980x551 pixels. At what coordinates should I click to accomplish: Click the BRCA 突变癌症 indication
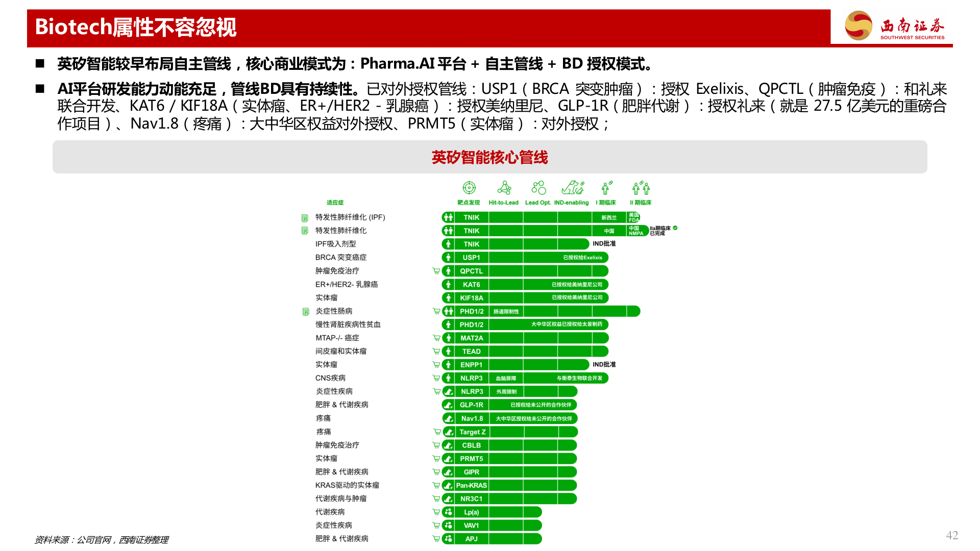341,257
